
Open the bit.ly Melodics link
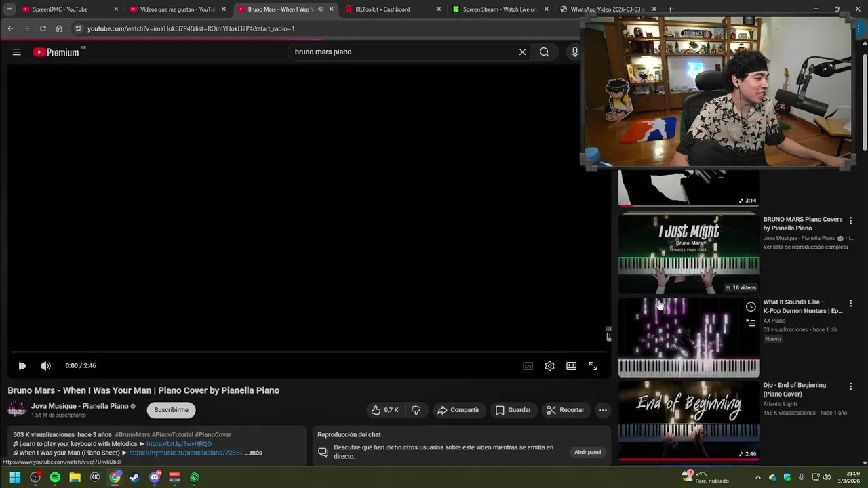click(179, 444)
